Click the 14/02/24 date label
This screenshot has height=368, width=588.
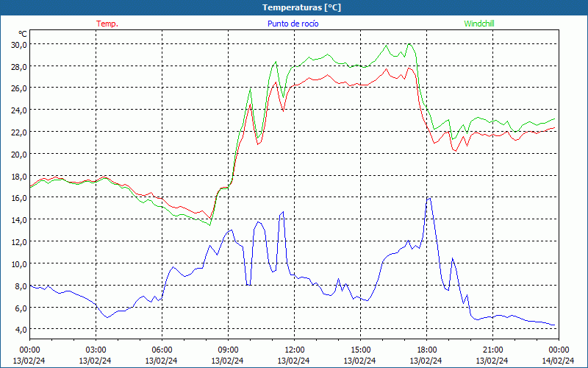tap(558, 361)
